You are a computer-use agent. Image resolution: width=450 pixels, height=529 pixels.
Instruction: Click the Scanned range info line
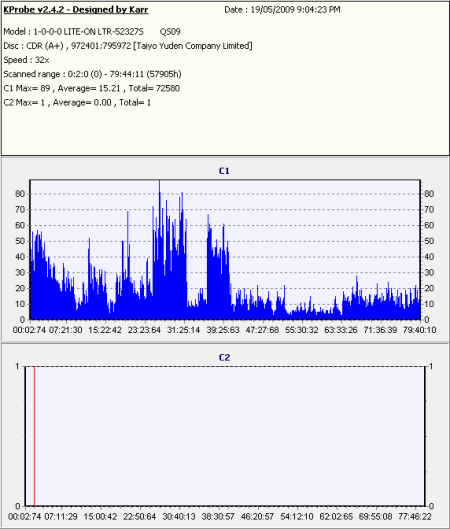coord(92,74)
